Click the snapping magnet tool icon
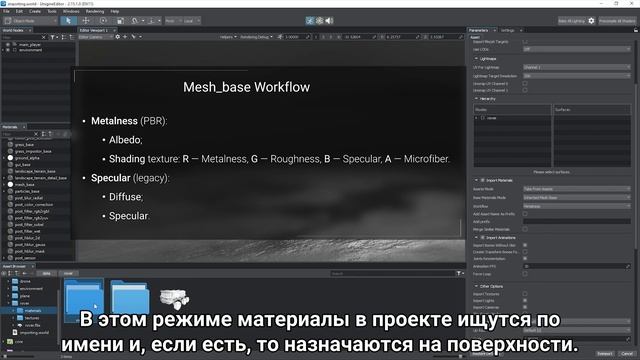Screen dimensions: 640x360 (135, 20)
